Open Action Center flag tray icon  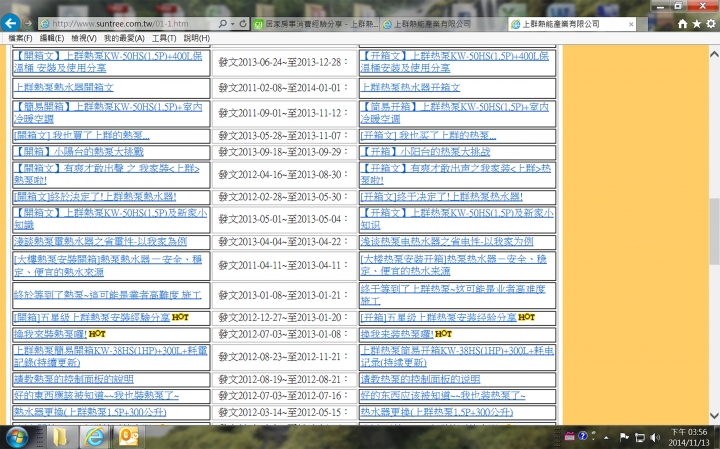(x=624, y=437)
